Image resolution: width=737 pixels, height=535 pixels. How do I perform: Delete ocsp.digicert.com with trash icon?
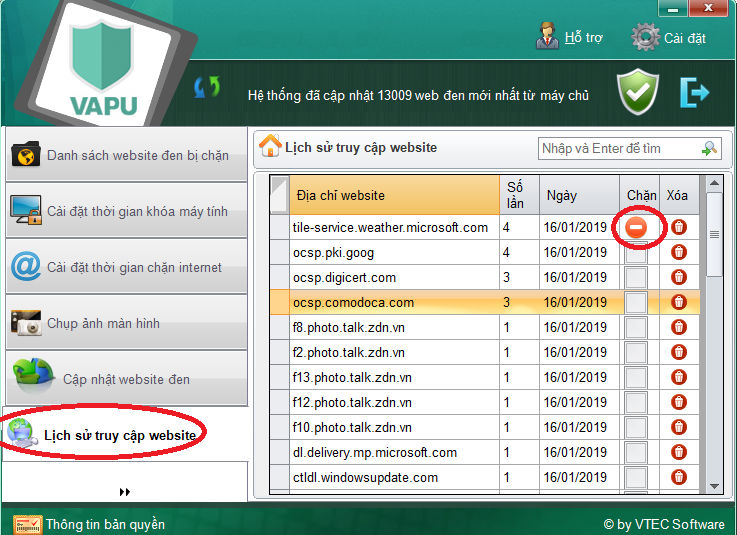679,277
